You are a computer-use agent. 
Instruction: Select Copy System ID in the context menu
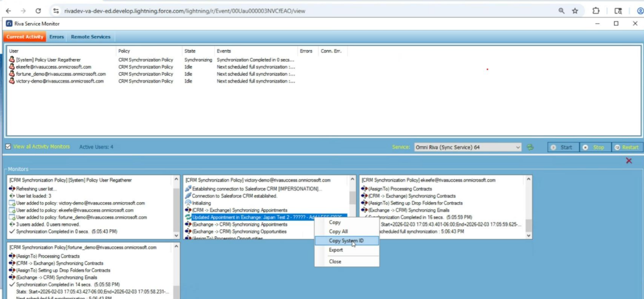click(x=346, y=240)
